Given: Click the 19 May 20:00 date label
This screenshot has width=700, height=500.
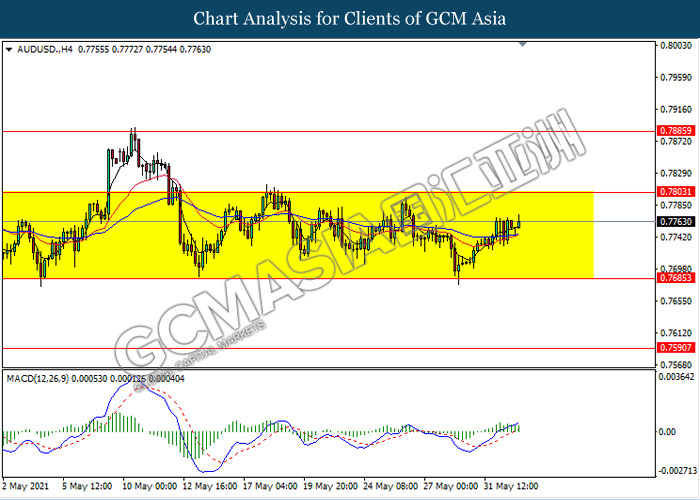Looking at the screenshot, I should (x=330, y=486).
